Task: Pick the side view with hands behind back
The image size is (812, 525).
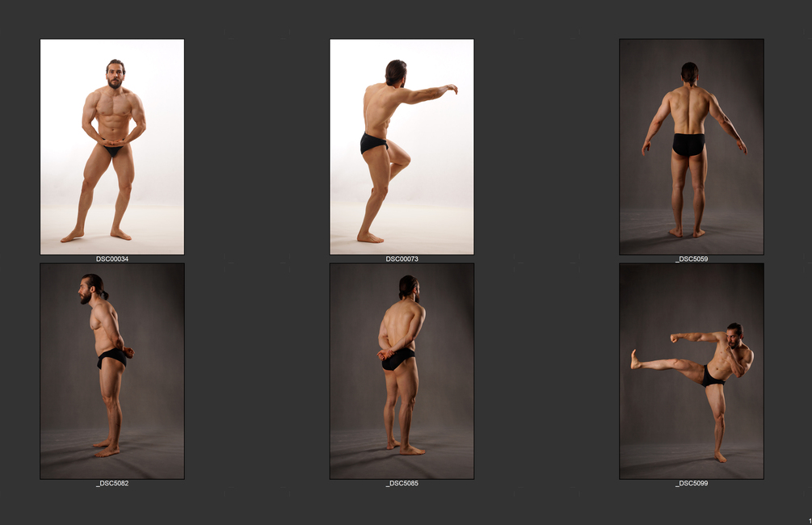Action: (x=112, y=372)
